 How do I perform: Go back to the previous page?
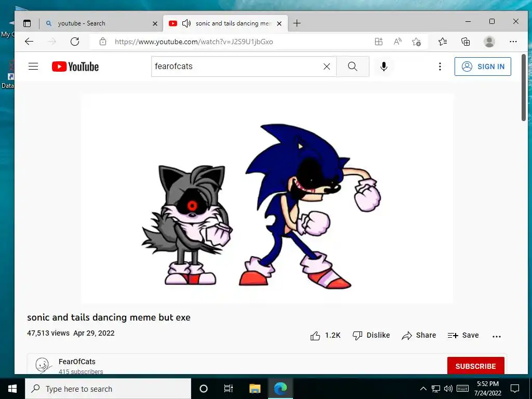coord(29,42)
